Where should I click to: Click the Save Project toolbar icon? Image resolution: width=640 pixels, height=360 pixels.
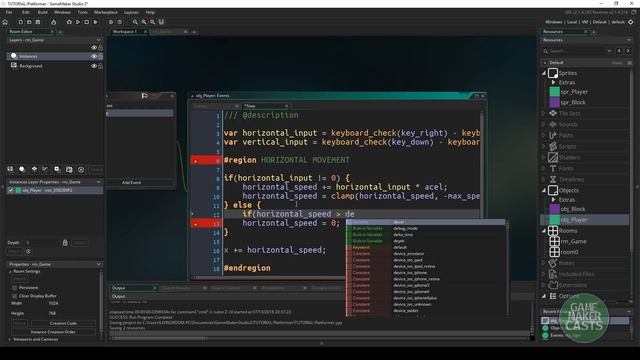(x=38, y=22)
